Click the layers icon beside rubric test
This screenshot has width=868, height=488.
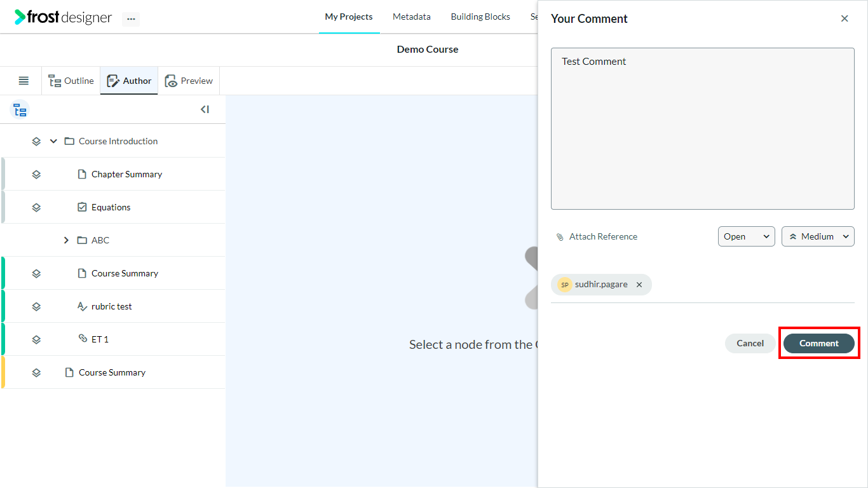click(x=36, y=306)
